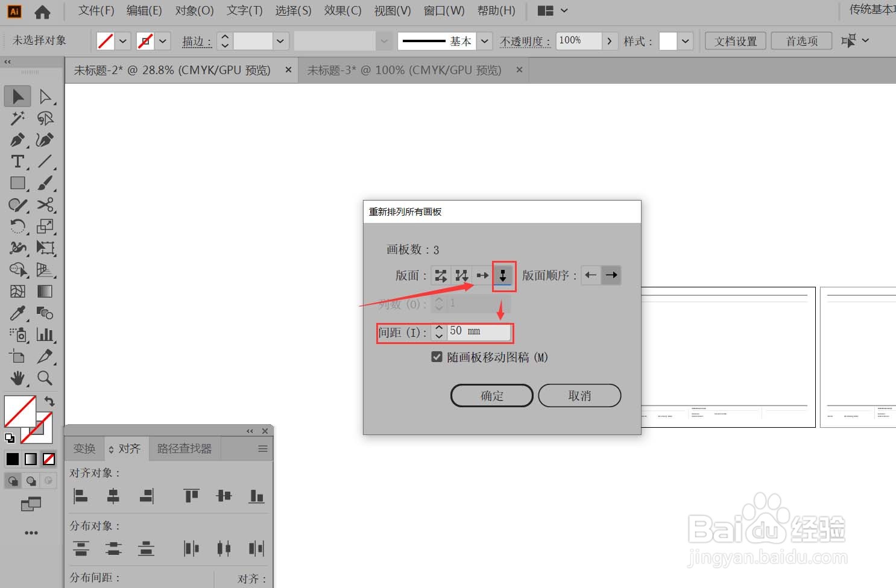Click the toolbar Fill color swatch
896x588 pixels.
[x=20, y=411]
